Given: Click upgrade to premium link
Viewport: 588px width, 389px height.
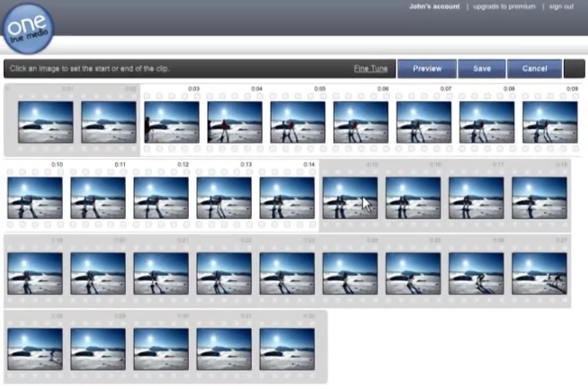Looking at the screenshot, I should 504,6.
